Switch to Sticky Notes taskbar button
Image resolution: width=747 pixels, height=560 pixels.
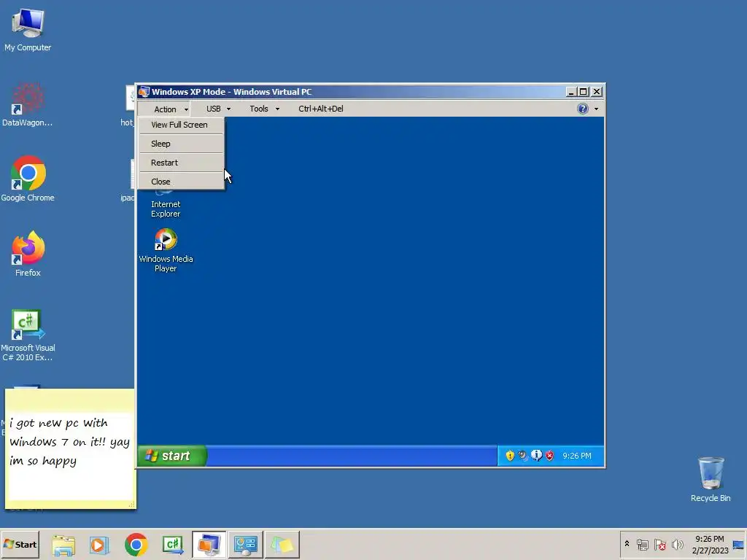click(282, 545)
